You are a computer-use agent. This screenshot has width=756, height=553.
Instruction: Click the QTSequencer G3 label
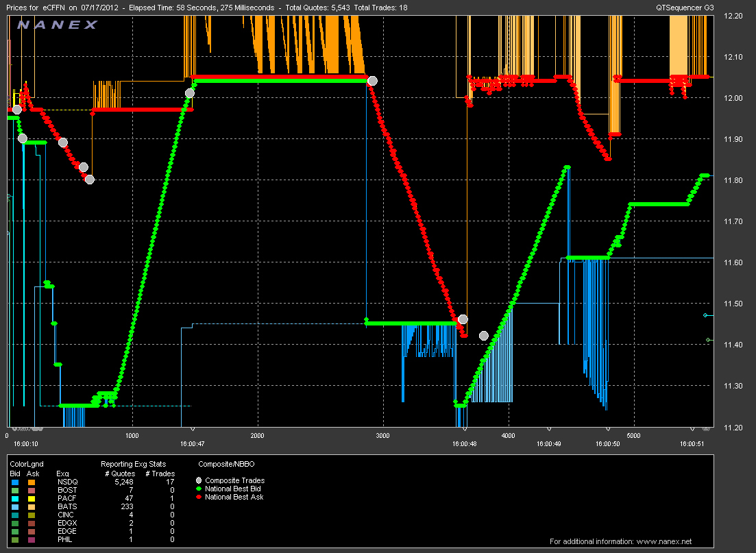click(685, 8)
